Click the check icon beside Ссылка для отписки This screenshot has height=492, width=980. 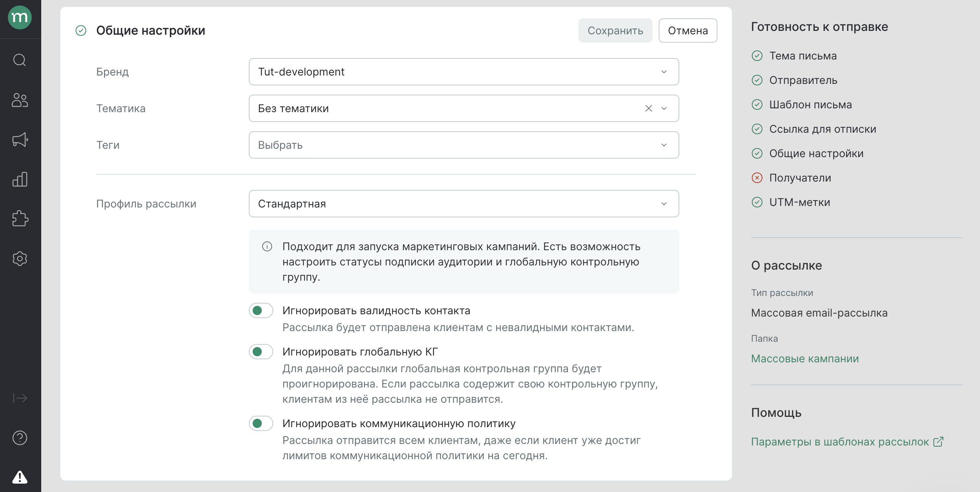tap(757, 129)
